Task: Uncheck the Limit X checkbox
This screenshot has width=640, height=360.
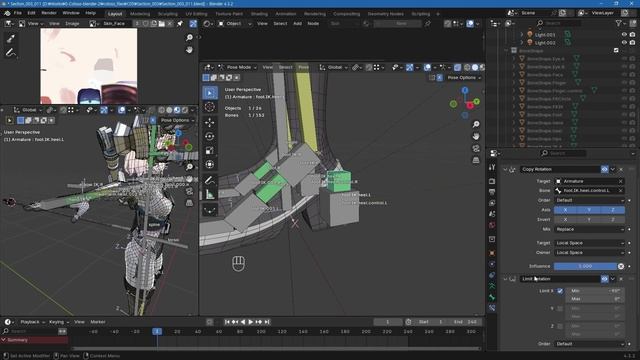Action: point(560,291)
